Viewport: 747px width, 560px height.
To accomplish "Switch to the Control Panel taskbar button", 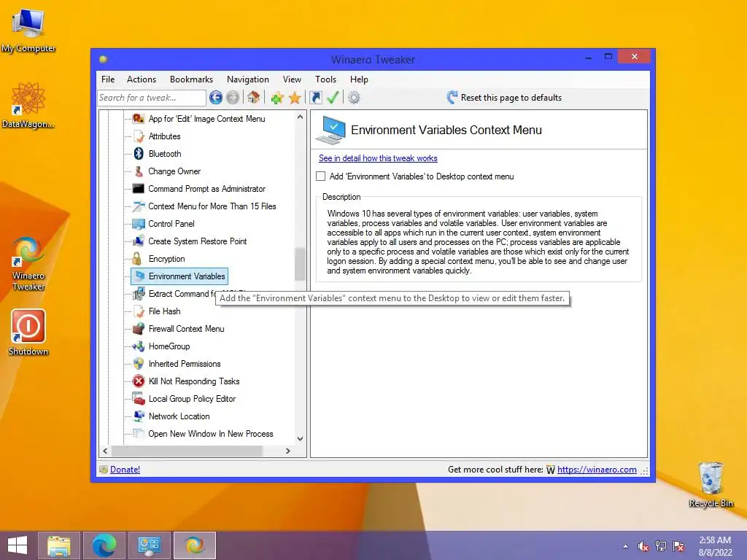I will (149, 545).
